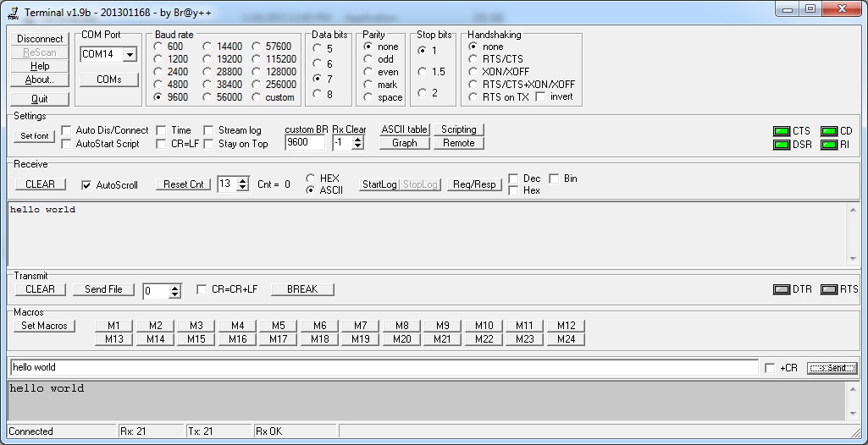Screen dimensions: 868x445
Task: Click the receive pane scroll down arrow
Action: (853, 259)
